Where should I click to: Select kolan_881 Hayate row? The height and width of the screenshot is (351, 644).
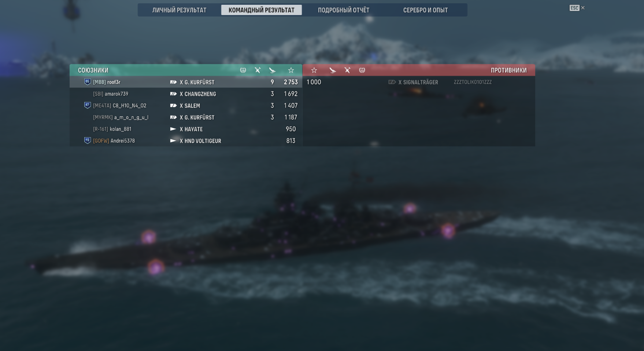coord(186,129)
